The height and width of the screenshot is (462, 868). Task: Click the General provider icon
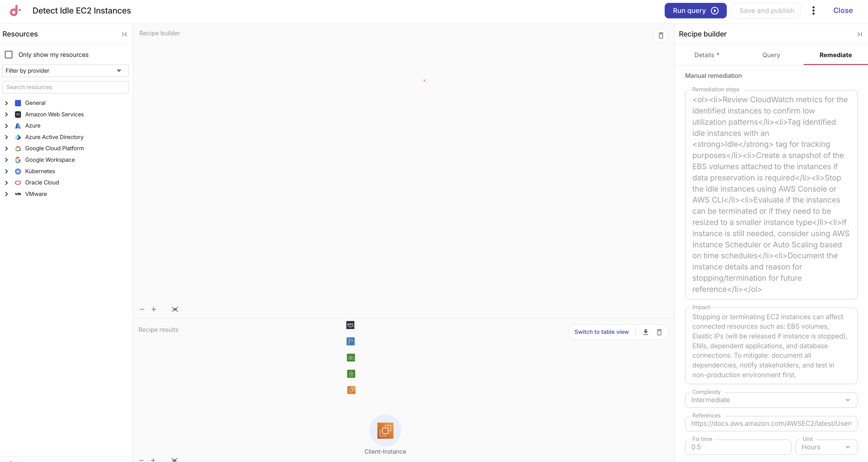coord(18,103)
